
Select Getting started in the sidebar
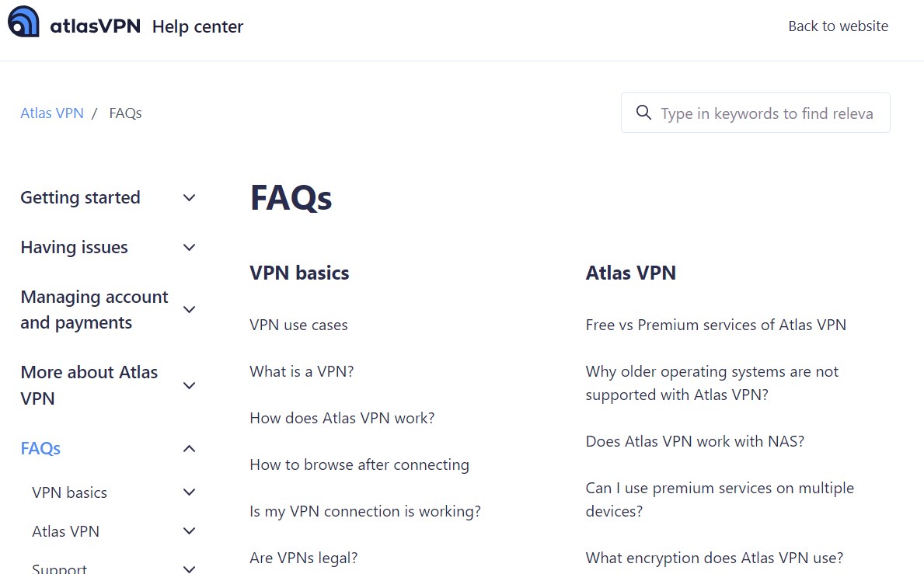click(80, 197)
